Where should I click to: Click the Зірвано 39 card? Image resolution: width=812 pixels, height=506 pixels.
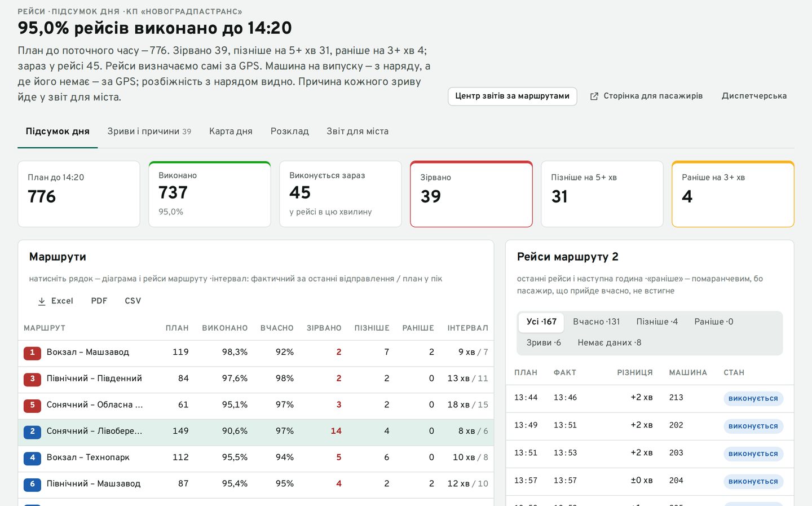(x=471, y=194)
